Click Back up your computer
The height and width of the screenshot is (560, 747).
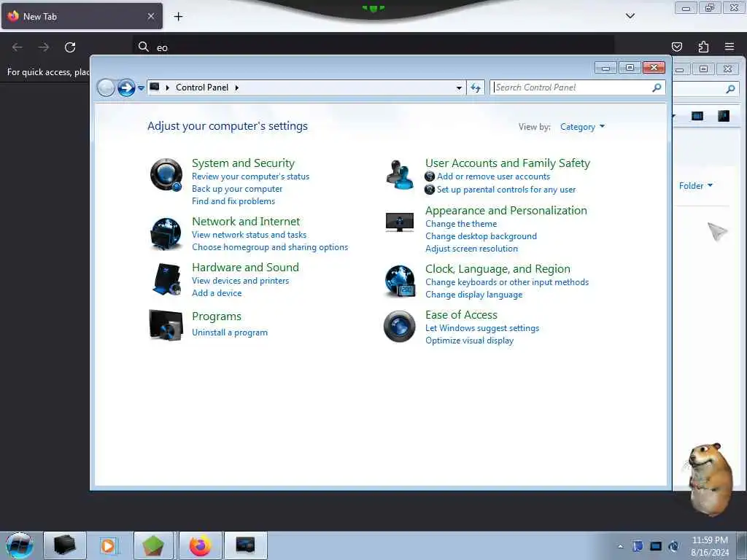237,189
